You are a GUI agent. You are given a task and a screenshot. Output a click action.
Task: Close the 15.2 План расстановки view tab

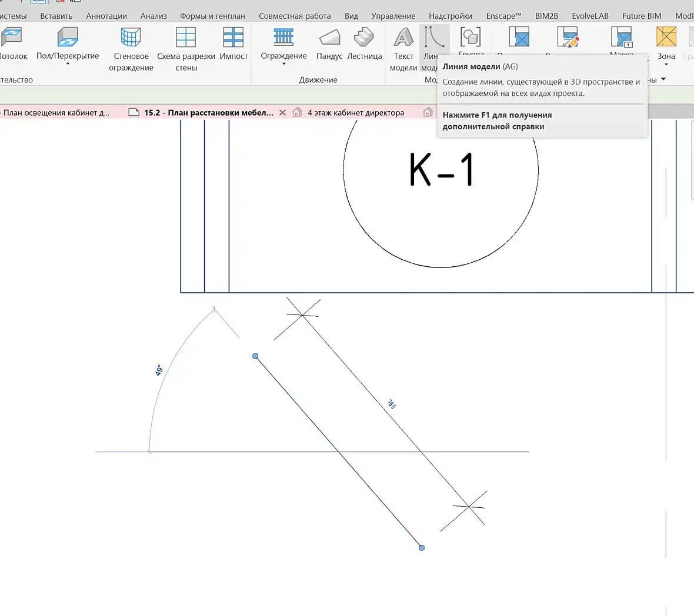(x=282, y=113)
